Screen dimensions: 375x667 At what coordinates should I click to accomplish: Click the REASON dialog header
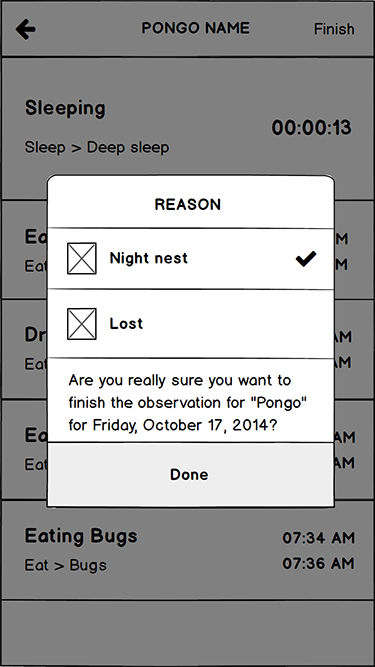pyautogui.click(x=188, y=205)
